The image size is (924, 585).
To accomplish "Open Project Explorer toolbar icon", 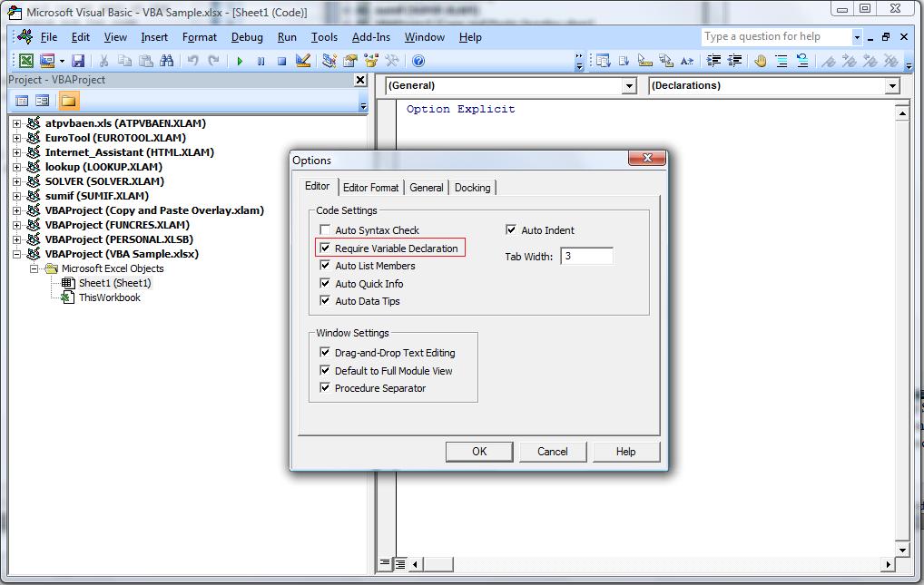I will click(329, 61).
